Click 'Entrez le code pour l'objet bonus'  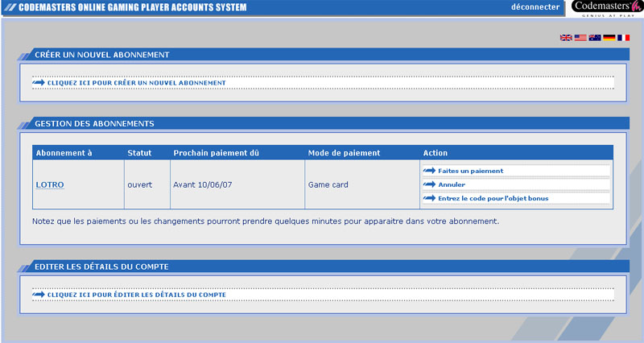point(493,198)
